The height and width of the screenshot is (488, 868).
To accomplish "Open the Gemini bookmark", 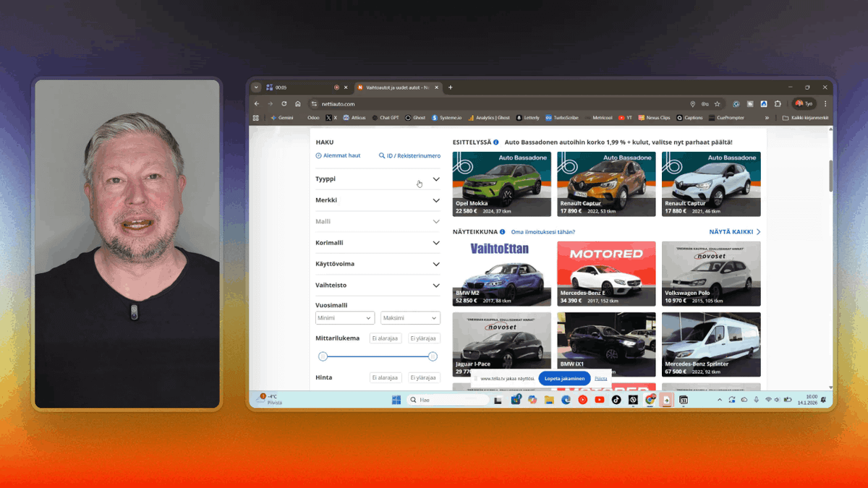I will coord(282,118).
